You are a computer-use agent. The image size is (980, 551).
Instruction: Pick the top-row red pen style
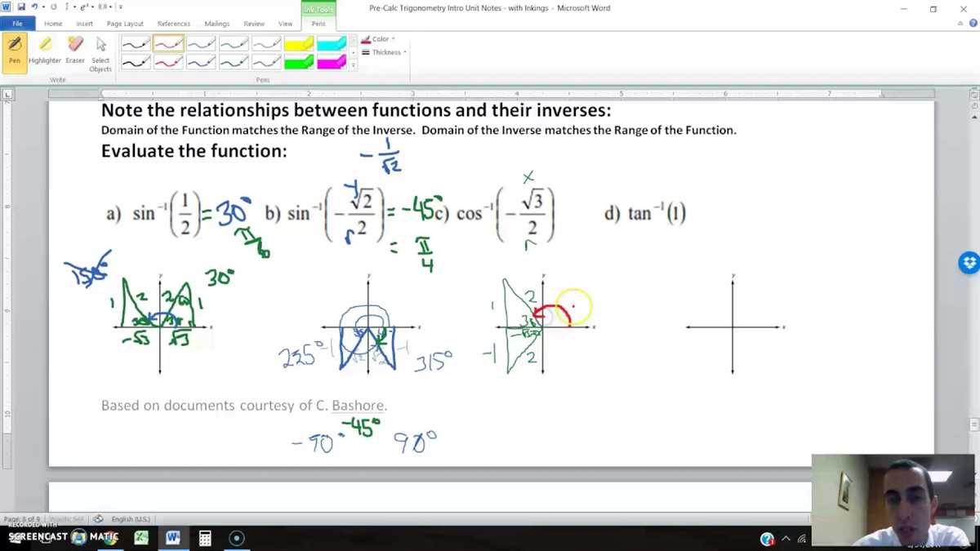[x=168, y=43]
